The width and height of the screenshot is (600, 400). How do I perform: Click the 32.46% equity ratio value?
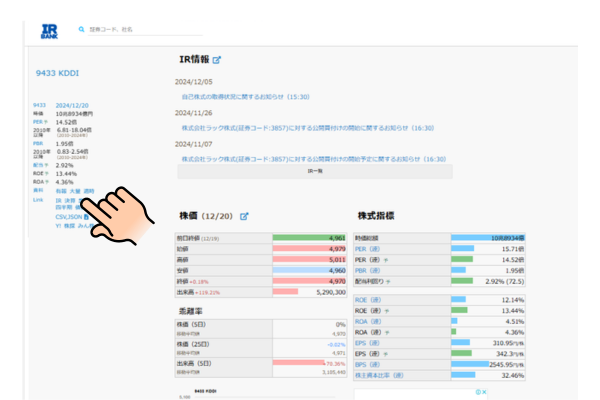pos(513,376)
